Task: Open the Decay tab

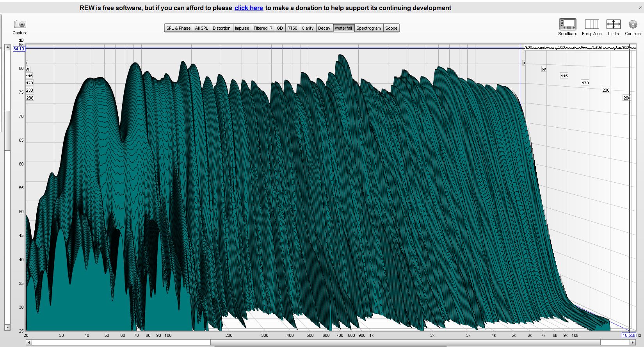Action: pyautogui.click(x=324, y=28)
